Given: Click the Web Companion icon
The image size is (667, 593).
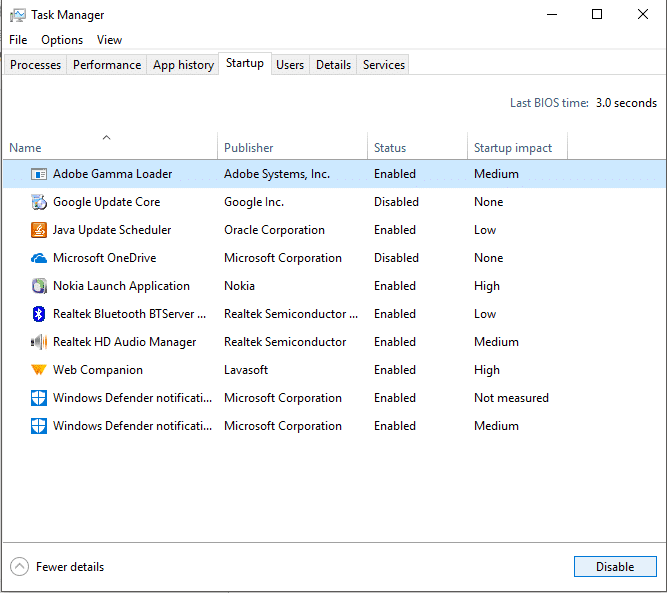Looking at the screenshot, I should 39,370.
